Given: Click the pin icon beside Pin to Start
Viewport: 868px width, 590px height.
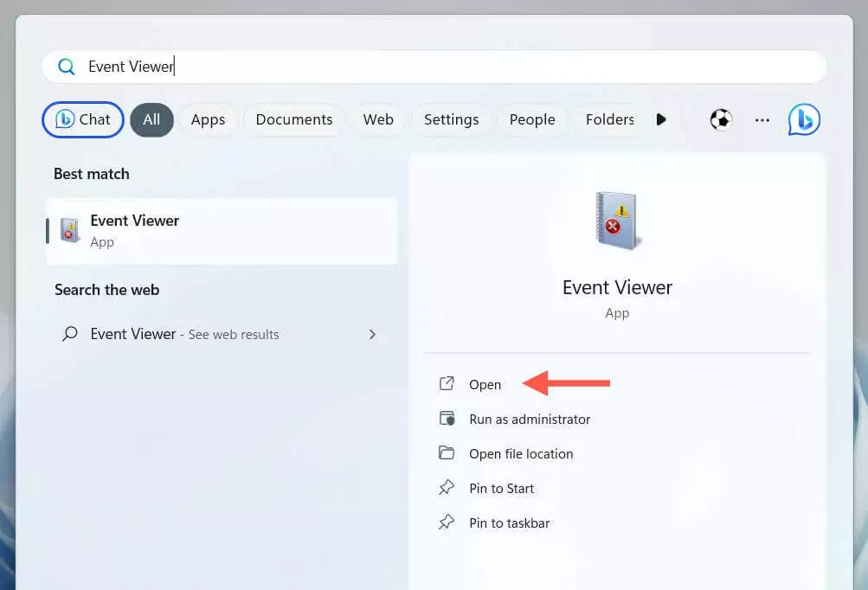Looking at the screenshot, I should (447, 488).
